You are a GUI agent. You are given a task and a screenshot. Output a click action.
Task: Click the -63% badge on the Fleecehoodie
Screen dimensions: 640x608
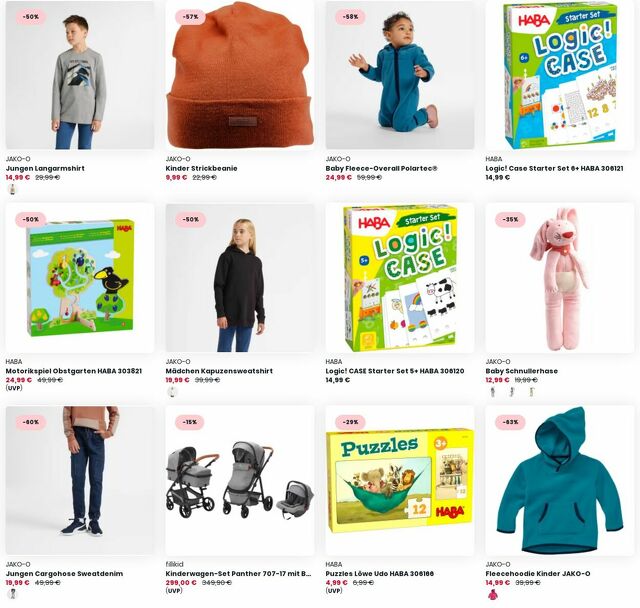(511, 422)
